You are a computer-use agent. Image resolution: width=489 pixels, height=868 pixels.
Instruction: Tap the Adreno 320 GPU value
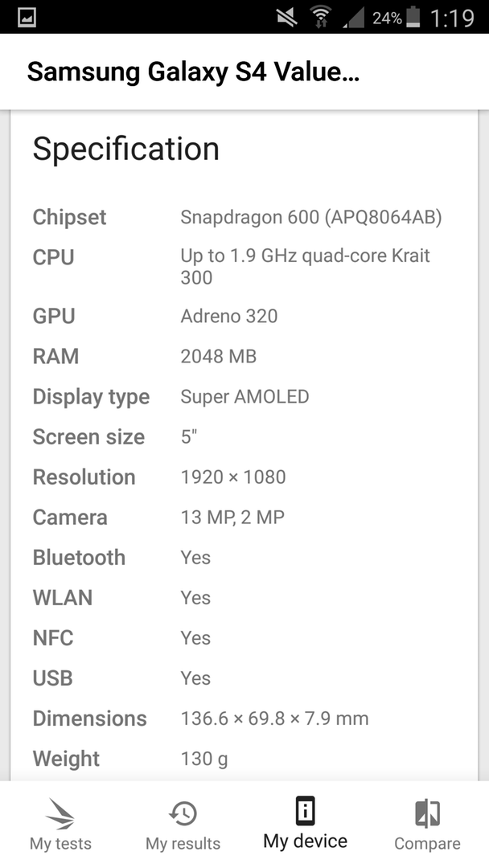pyautogui.click(x=229, y=316)
